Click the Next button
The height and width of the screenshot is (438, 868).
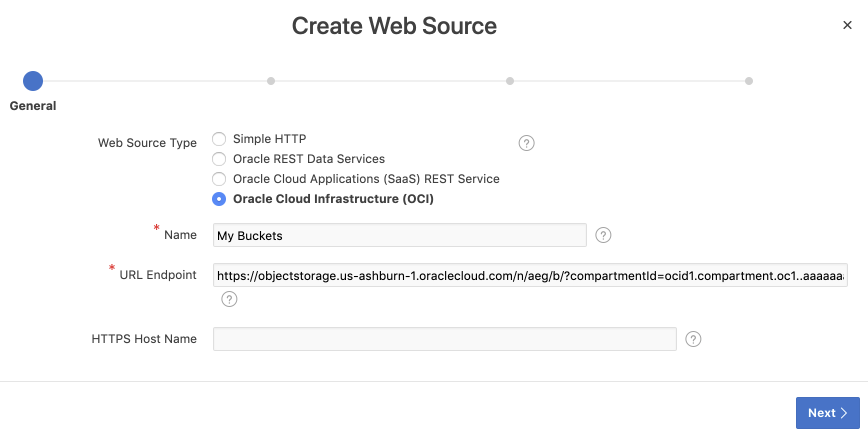pyautogui.click(x=827, y=413)
